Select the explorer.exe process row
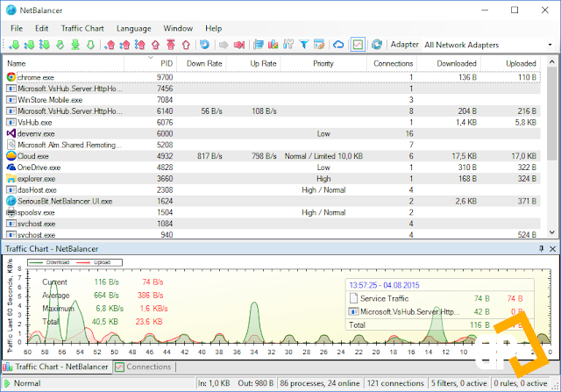 pyautogui.click(x=272, y=179)
